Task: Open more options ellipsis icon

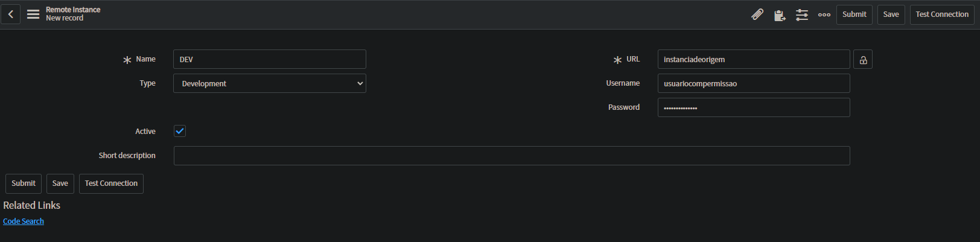Action: pos(824,14)
